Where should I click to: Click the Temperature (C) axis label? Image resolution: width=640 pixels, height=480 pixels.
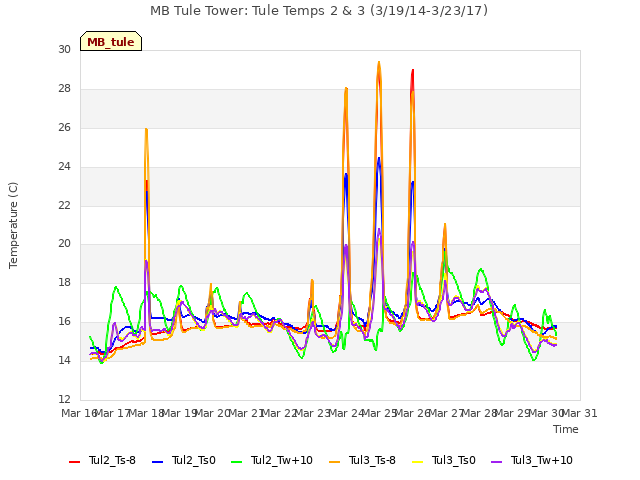[13, 225]
